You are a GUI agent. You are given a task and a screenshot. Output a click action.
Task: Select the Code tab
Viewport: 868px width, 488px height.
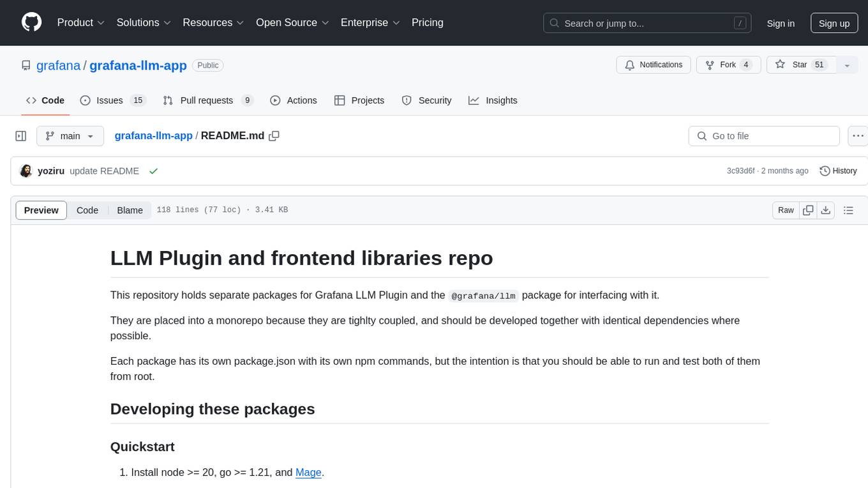[45, 100]
